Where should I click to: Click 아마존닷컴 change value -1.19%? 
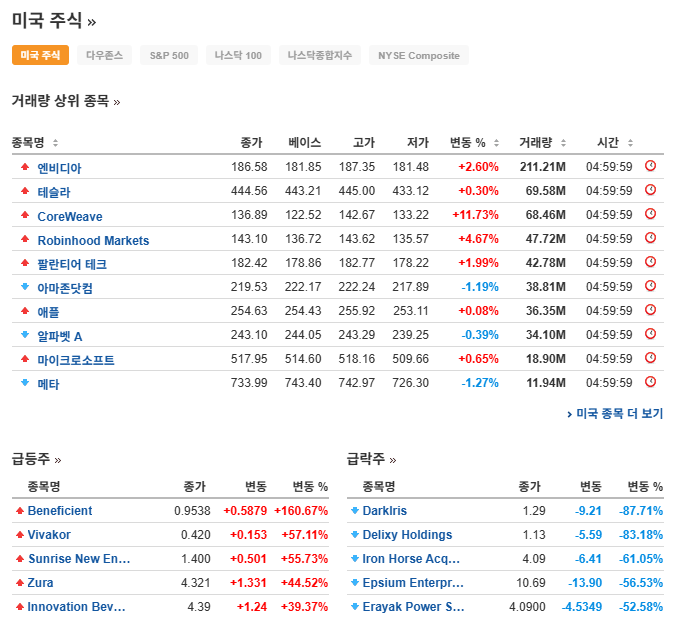point(480,286)
